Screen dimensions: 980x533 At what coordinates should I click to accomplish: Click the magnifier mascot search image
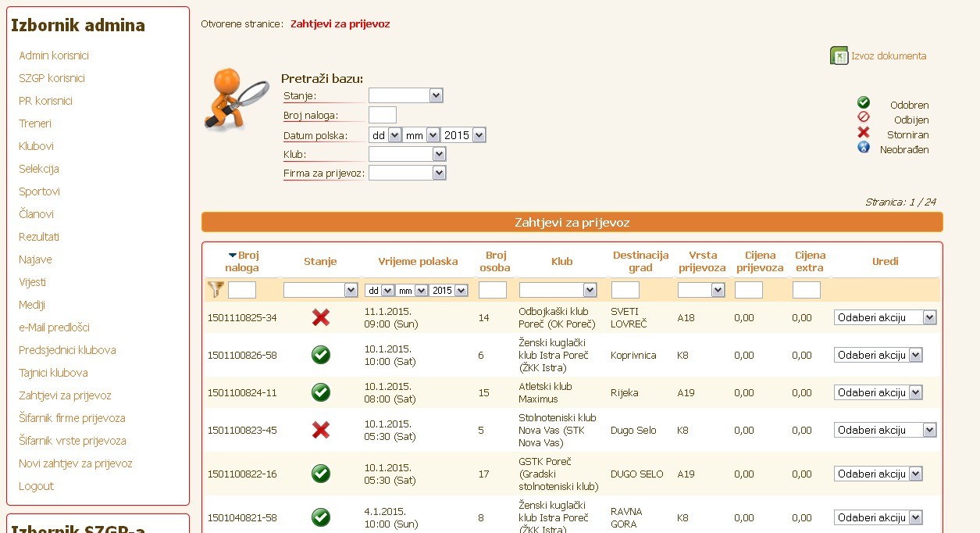point(237,99)
